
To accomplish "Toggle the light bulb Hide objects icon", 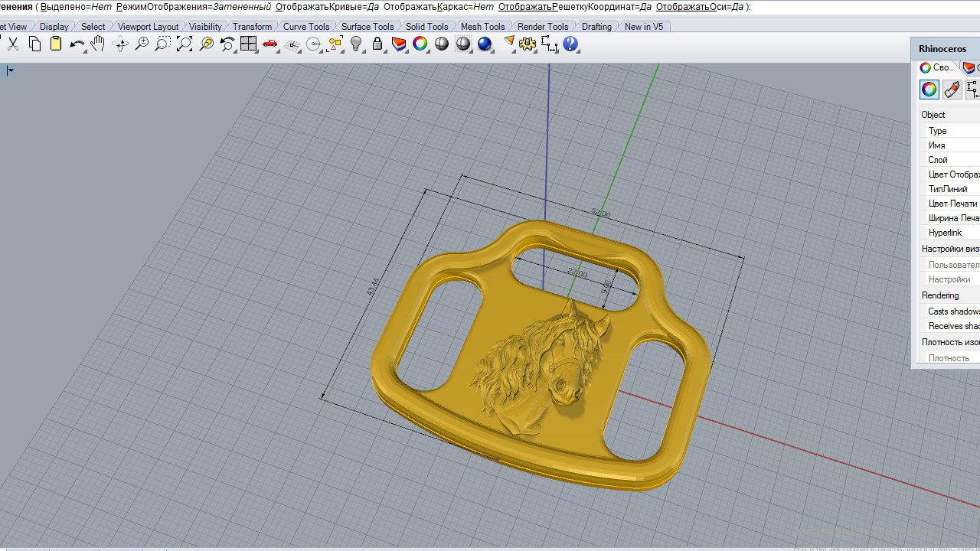I will [356, 44].
